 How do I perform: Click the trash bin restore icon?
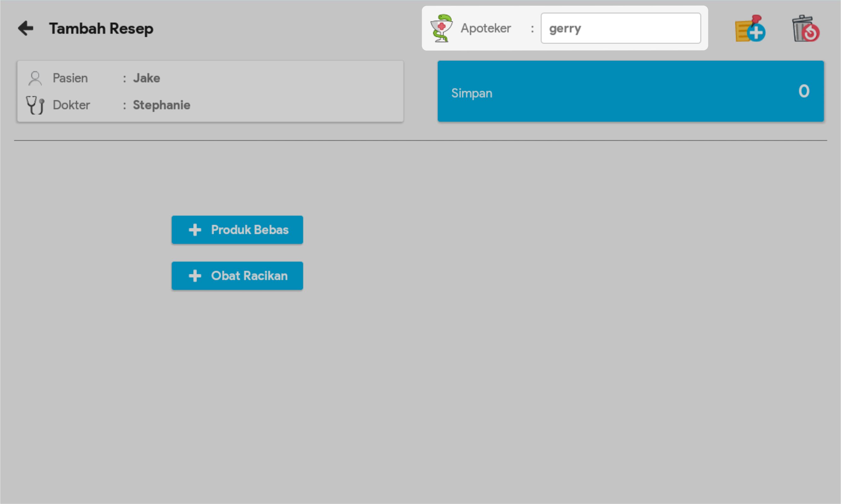pos(805,29)
